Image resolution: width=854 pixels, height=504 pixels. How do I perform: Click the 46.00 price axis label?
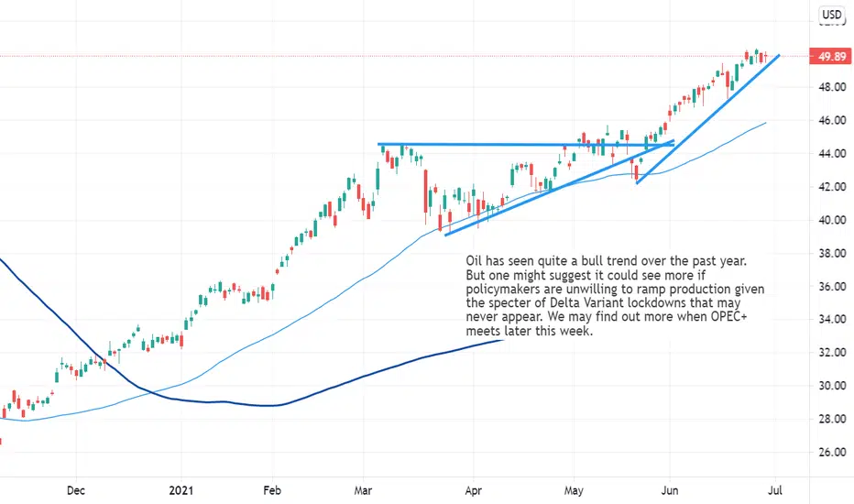(832, 120)
